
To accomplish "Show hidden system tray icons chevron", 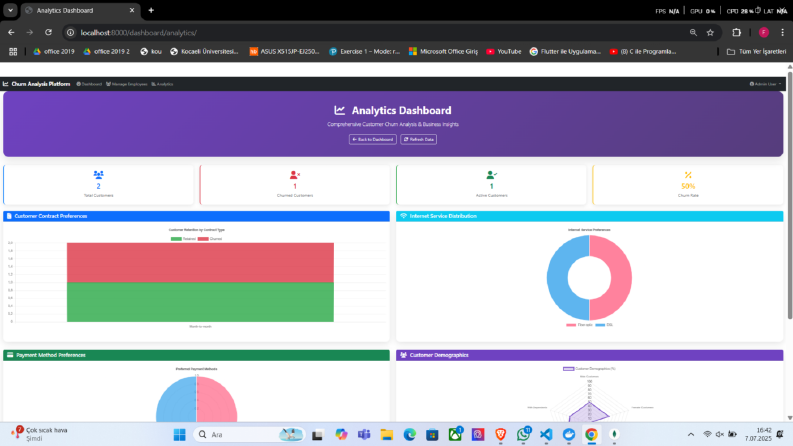I will click(690, 434).
